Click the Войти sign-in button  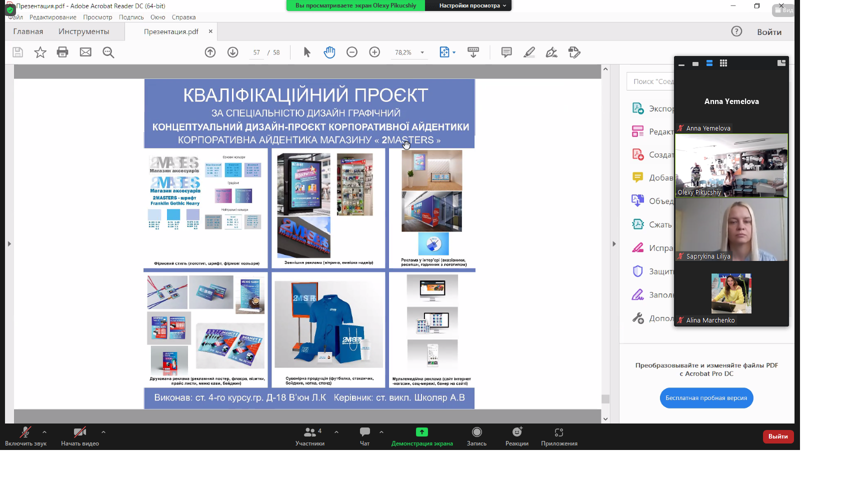(769, 32)
